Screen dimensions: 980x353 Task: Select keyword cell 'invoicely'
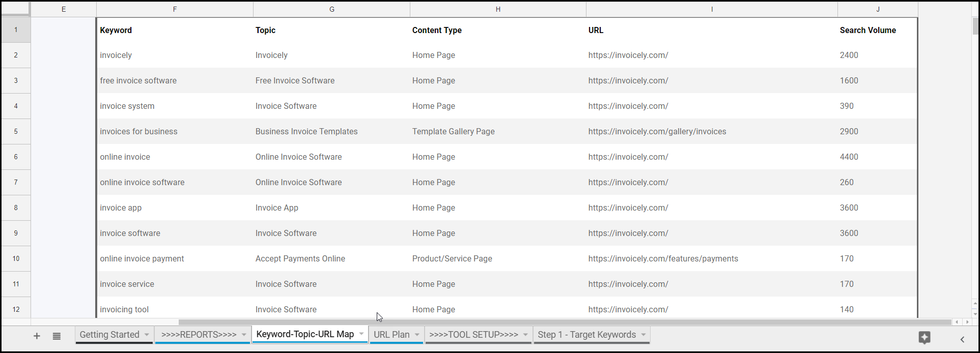pos(175,55)
